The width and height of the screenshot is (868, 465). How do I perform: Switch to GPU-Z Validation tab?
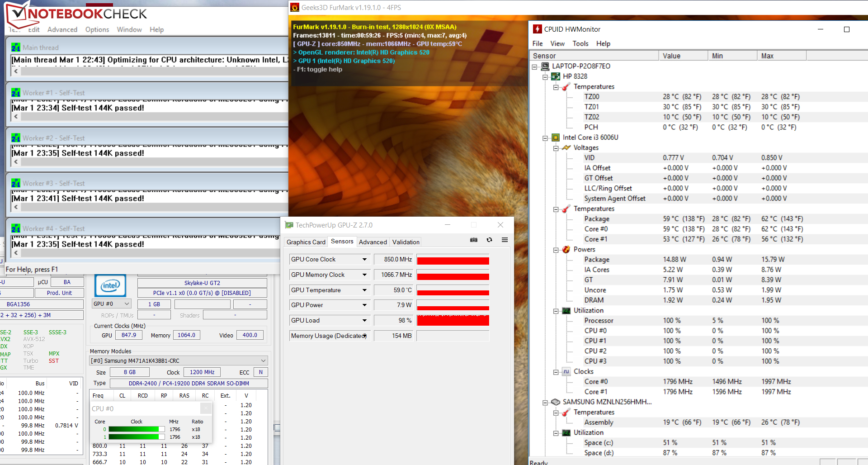tap(406, 242)
